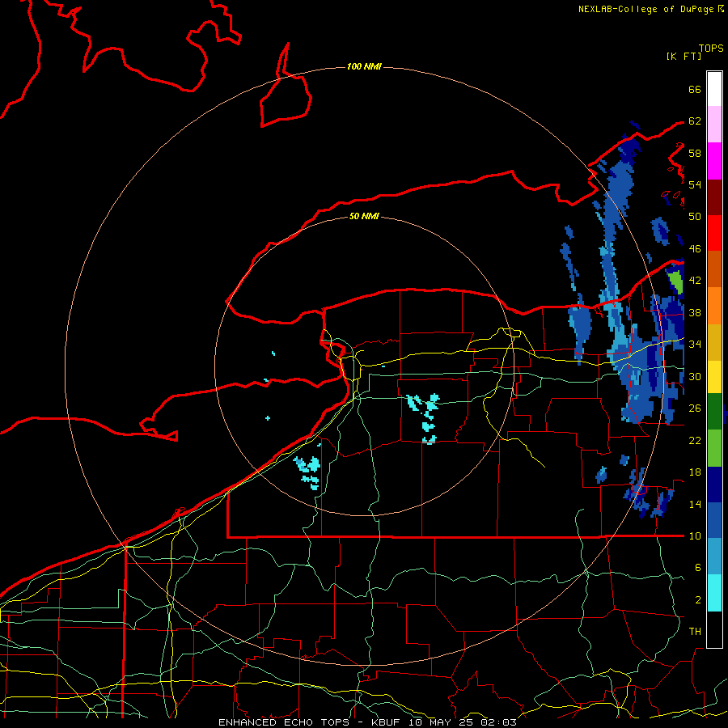Click the legend value 62
The image size is (728, 728).
[x=695, y=121]
